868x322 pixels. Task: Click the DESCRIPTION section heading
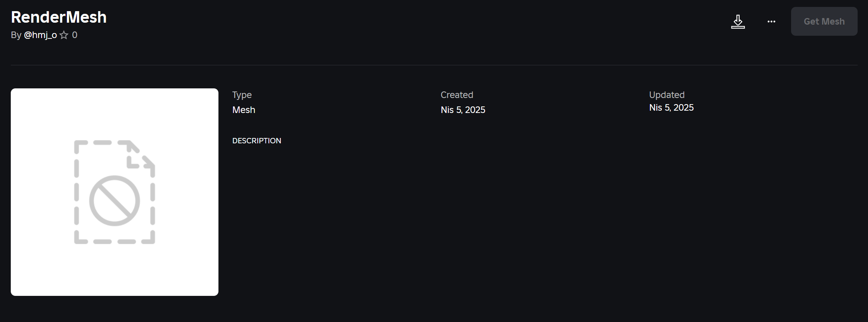click(257, 141)
